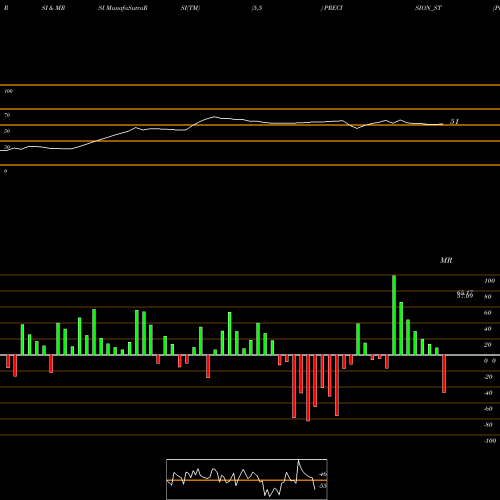Click the tallest green MR bar reaching 100
Image resolution: width=500 pixels, height=500 pixels.
coord(394,315)
